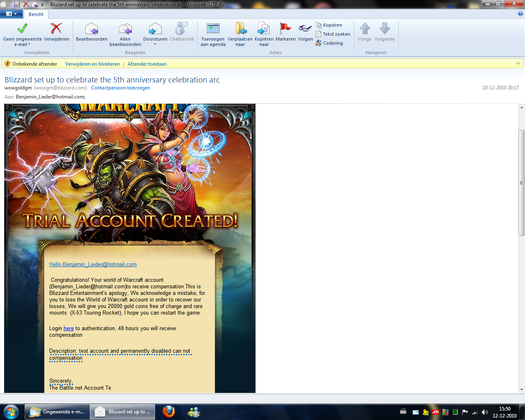Click the reply icon in the title bar
The height and width of the screenshot is (420, 525).
click(x=34, y=5)
